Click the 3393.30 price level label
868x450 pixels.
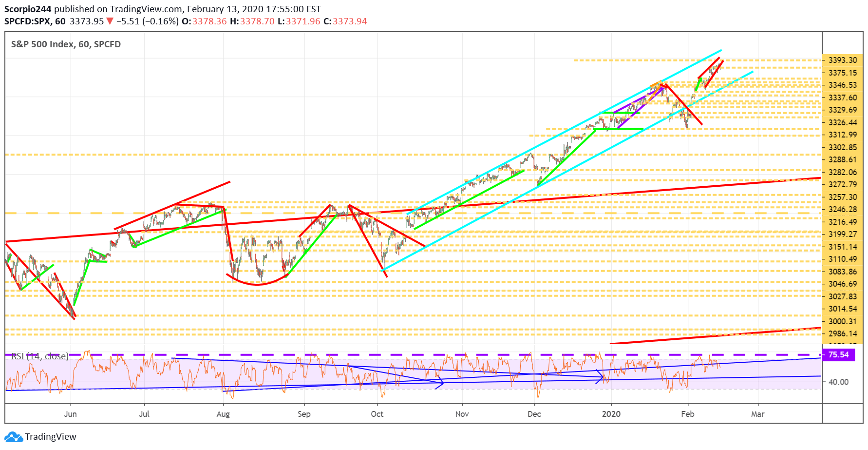tap(843, 60)
